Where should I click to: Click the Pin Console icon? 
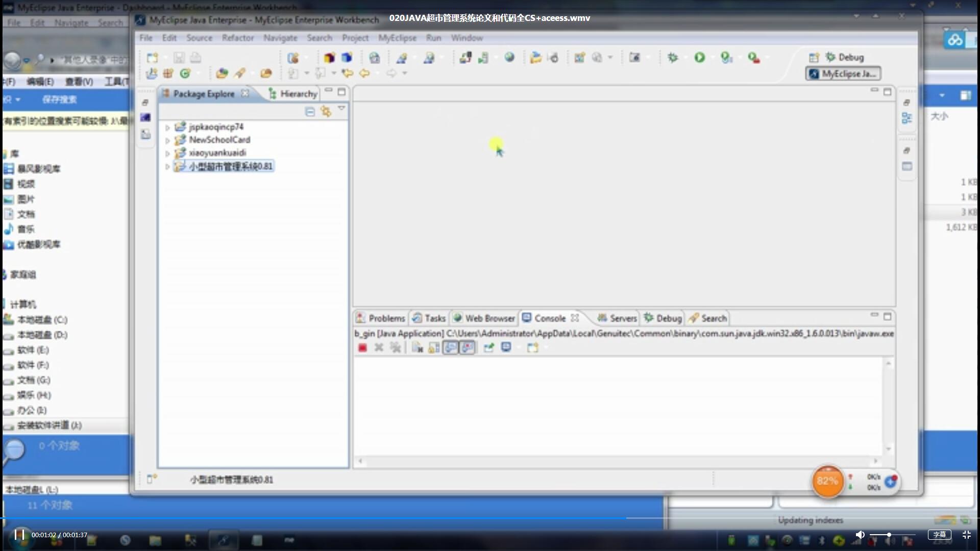[x=489, y=348]
